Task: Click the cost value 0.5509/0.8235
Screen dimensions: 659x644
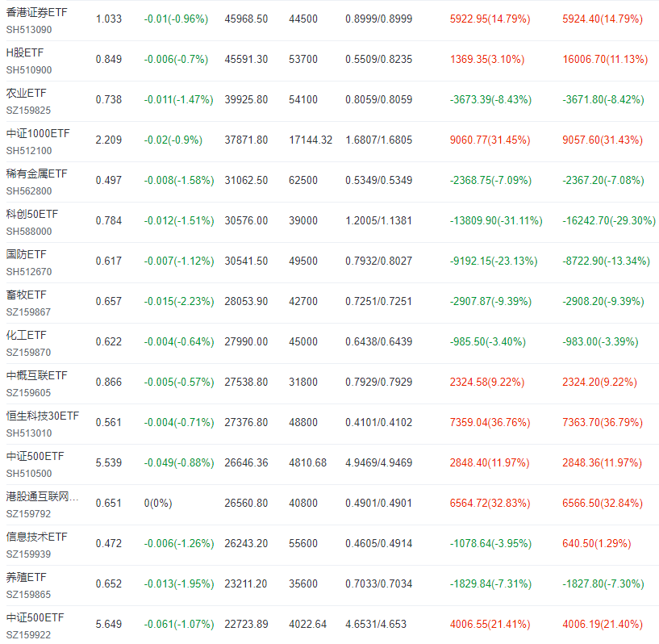Action: click(x=378, y=60)
